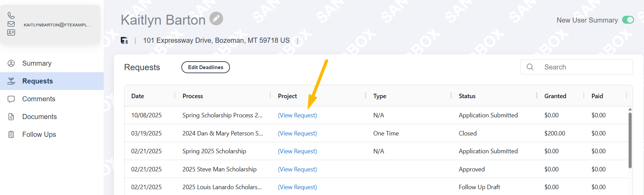Click the search magnifier icon

click(x=530, y=67)
